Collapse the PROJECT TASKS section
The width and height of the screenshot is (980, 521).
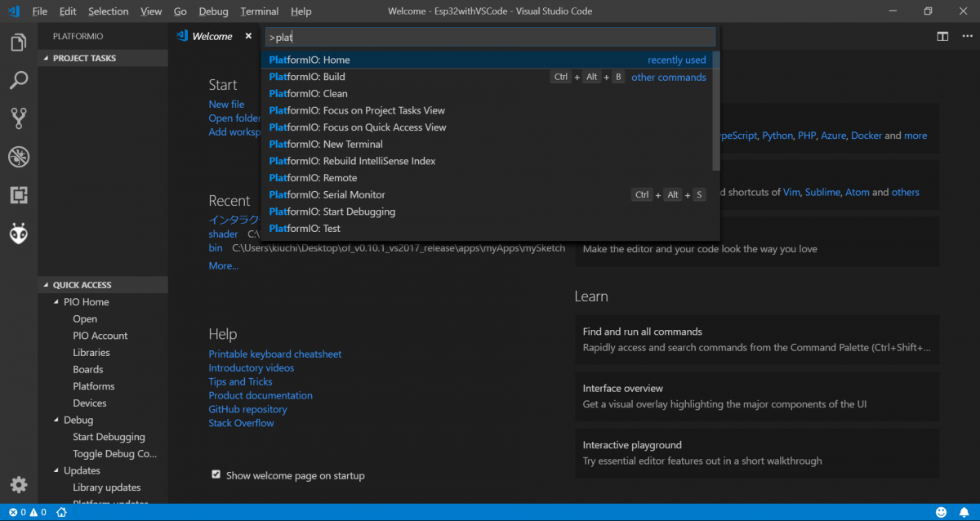pos(103,58)
